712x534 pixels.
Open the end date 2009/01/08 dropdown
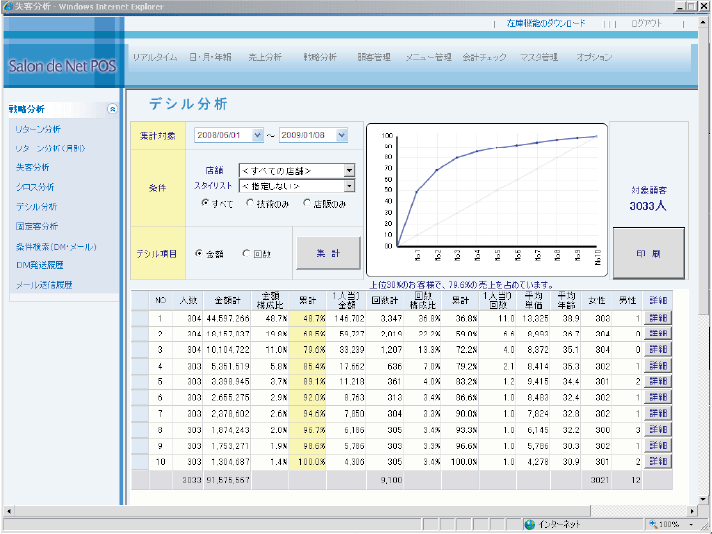point(342,135)
